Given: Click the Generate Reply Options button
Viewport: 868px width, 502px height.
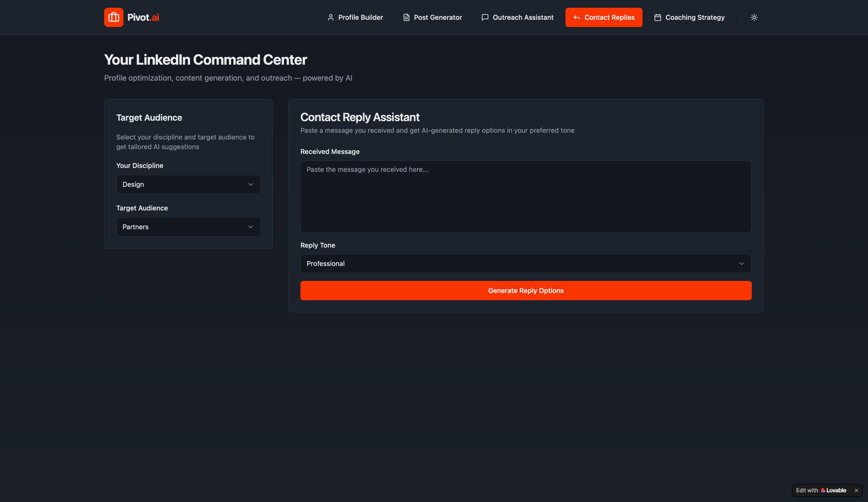Looking at the screenshot, I should [x=526, y=291].
